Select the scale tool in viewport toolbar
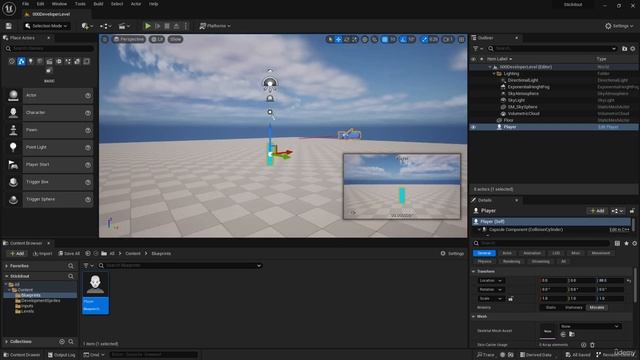This screenshot has height=360, width=640. point(355,39)
